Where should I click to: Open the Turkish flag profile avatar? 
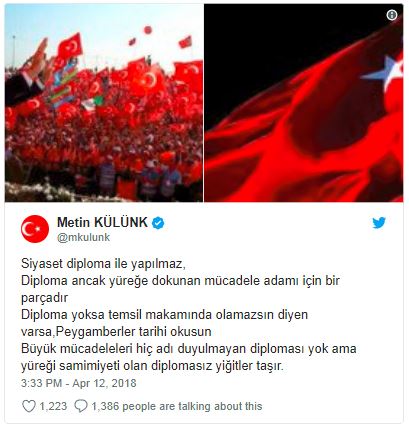tap(35, 229)
